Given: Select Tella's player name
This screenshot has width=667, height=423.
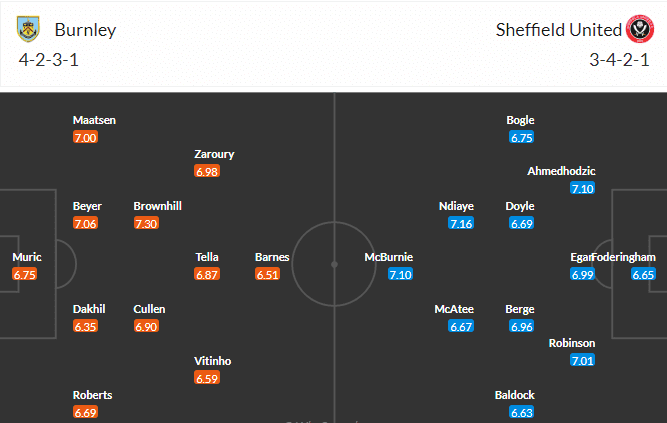Looking at the screenshot, I should pyautogui.click(x=207, y=257).
